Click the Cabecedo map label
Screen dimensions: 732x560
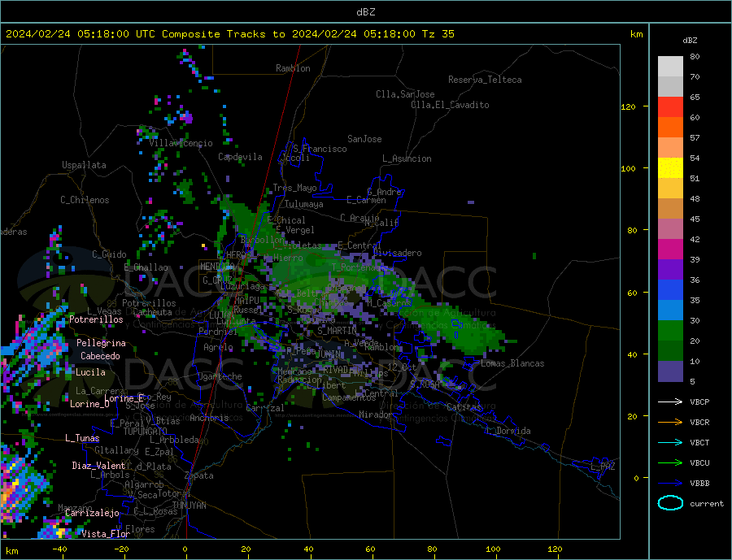point(100,356)
